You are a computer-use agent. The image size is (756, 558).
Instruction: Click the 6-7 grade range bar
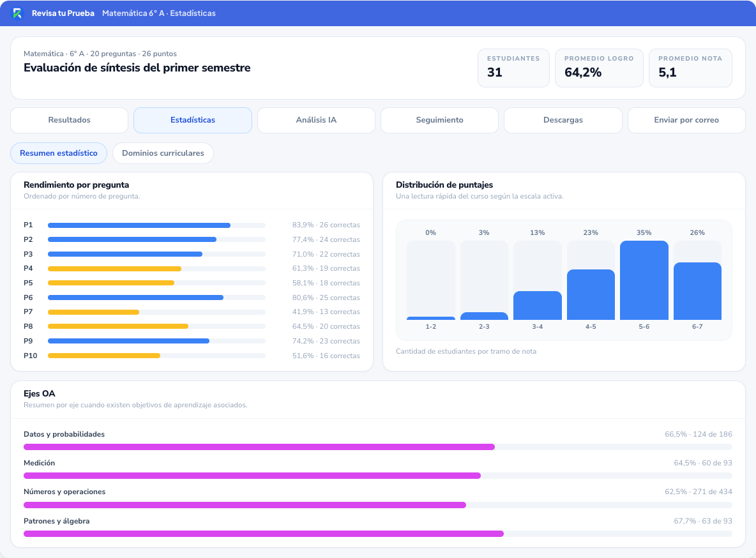(x=697, y=291)
